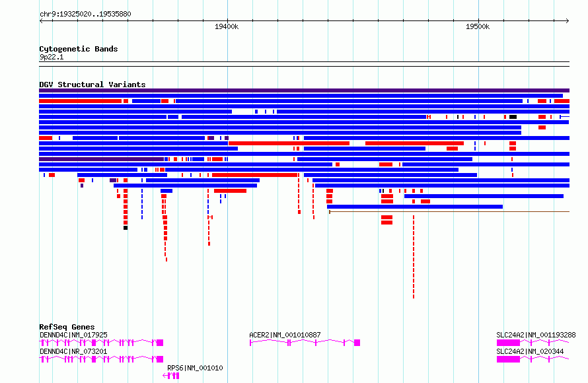588x383 pixels.
Task: Click the shorter purple variant bar over DENND4C region
Action: pyautogui.click(x=102, y=159)
